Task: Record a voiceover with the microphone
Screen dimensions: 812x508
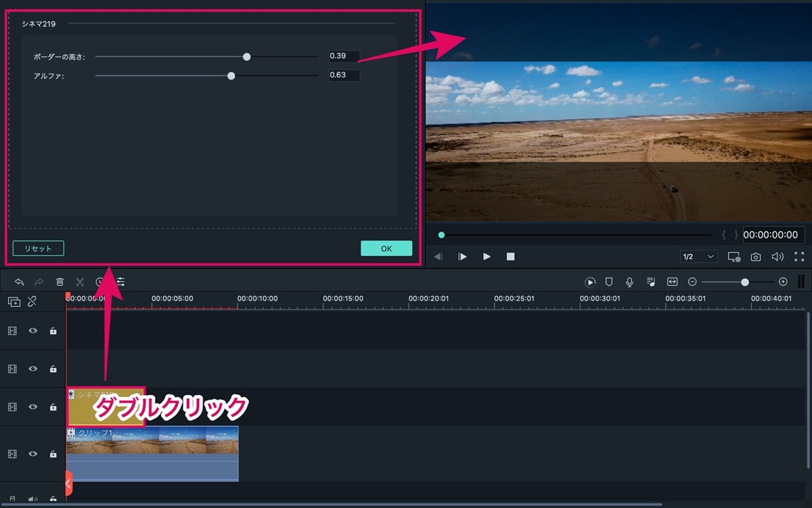Action: pos(629,282)
